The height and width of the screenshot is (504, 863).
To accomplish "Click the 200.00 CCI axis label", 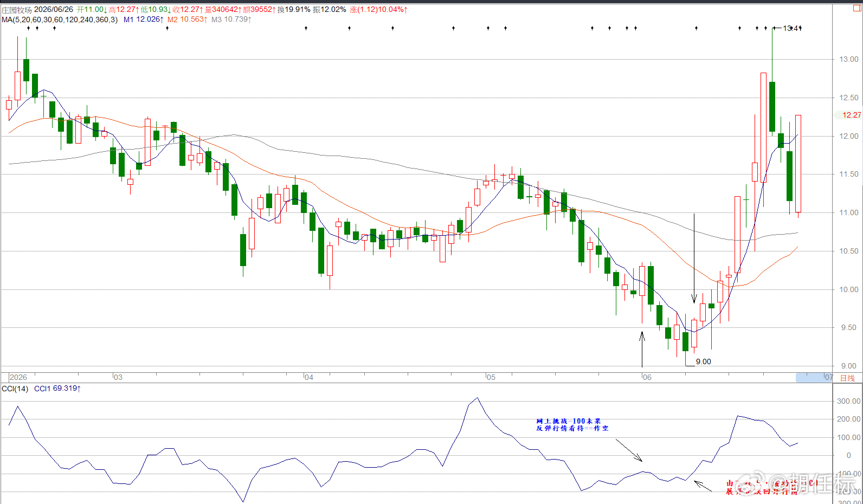I will click(849, 419).
